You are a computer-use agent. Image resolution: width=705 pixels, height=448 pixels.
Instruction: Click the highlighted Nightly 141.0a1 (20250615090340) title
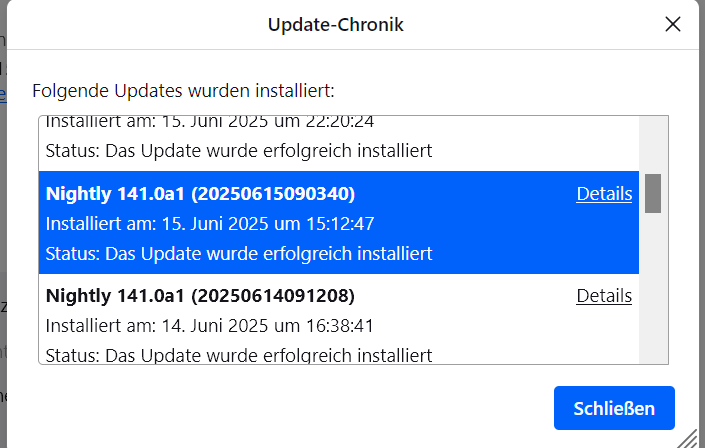coord(200,194)
